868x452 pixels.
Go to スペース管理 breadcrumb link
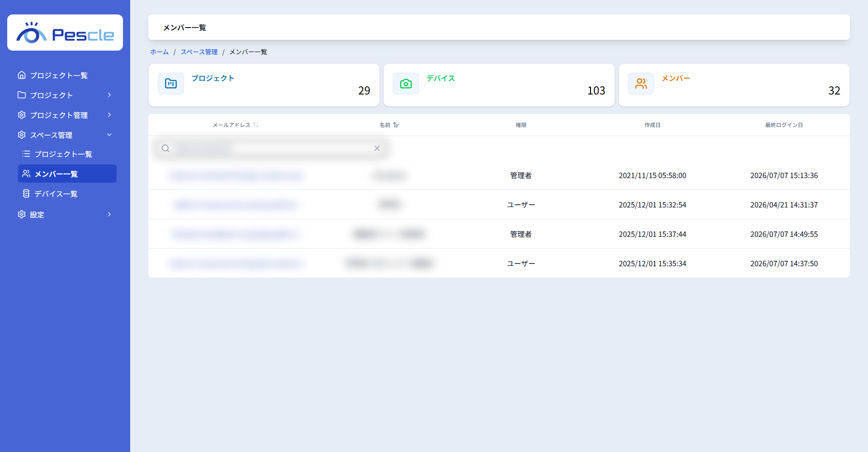click(199, 52)
